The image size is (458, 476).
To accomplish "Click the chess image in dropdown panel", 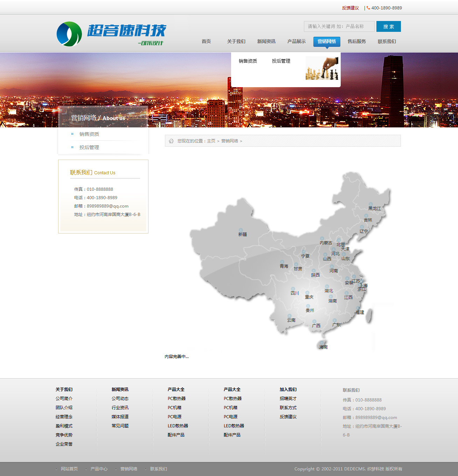I will (x=322, y=68).
